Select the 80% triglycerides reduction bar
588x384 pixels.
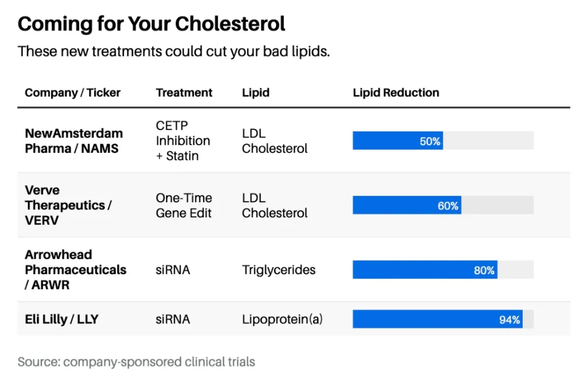pyautogui.click(x=425, y=270)
